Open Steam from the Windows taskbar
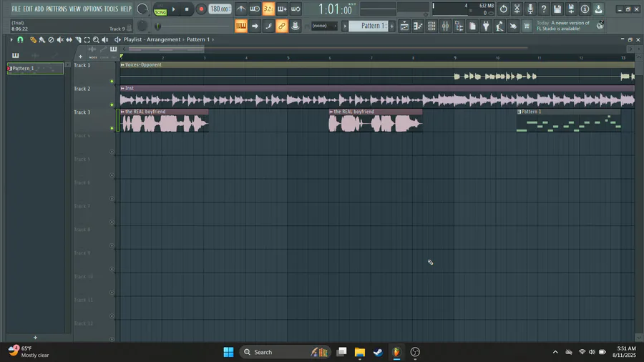Image resolution: width=644 pixels, height=362 pixels. click(x=378, y=352)
